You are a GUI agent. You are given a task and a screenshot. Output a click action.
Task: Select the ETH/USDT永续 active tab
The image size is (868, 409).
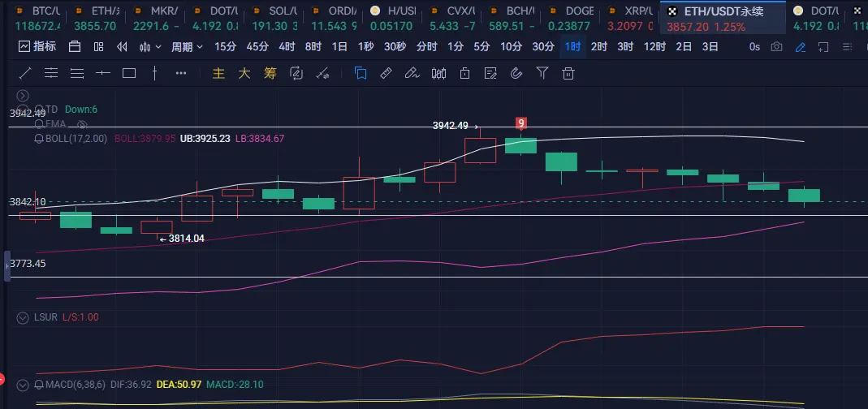pyautogui.click(x=723, y=19)
